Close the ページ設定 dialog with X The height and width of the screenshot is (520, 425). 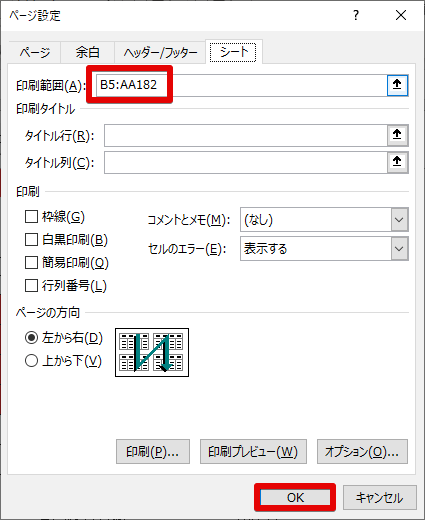coord(401,15)
